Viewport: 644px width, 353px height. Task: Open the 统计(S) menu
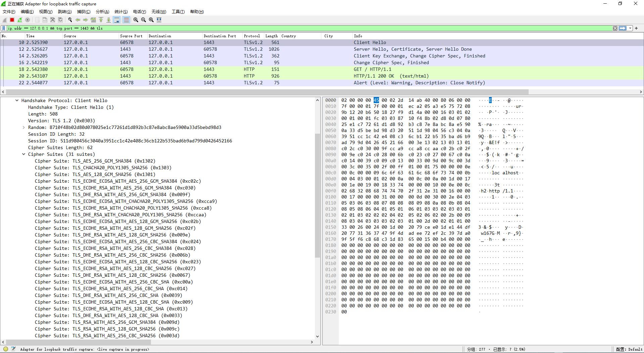[x=121, y=12]
